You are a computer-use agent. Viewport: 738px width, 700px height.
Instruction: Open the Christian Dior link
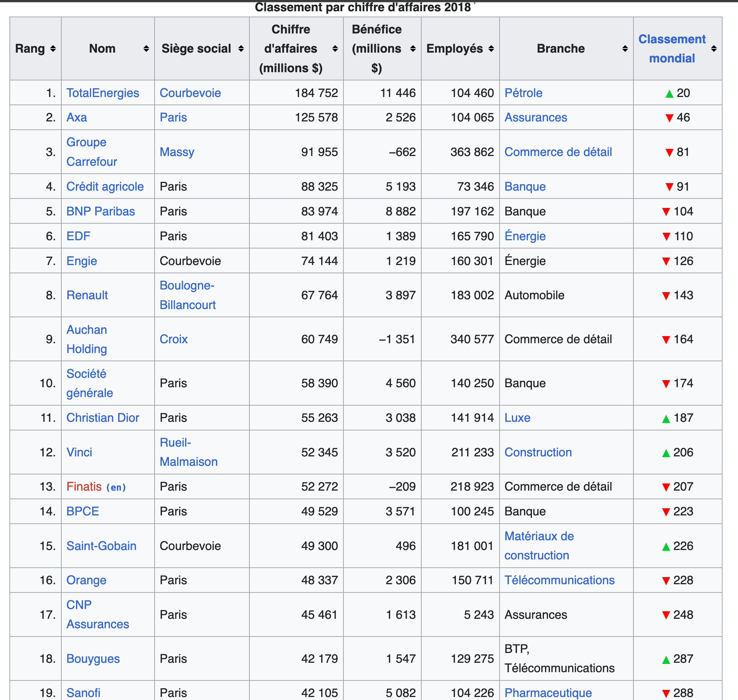tap(103, 418)
